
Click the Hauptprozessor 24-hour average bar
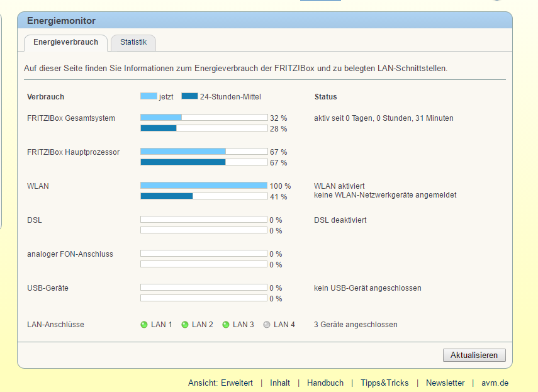pyautogui.click(x=204, y=162)
